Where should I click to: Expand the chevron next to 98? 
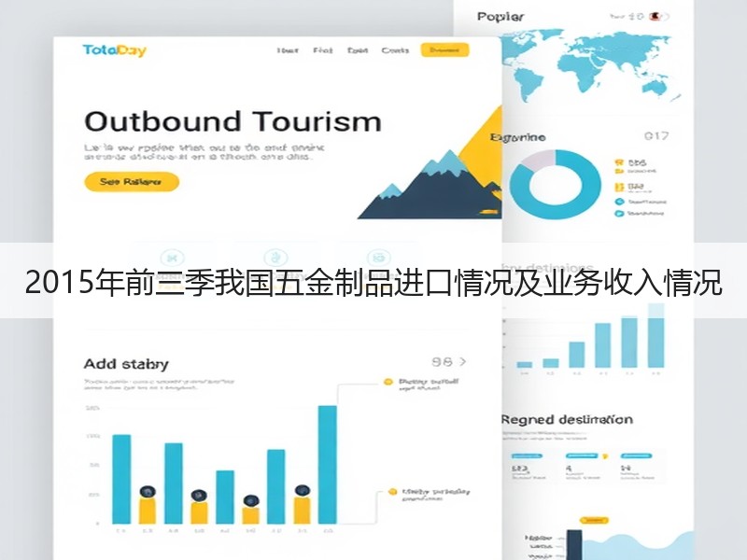(462, 362)
